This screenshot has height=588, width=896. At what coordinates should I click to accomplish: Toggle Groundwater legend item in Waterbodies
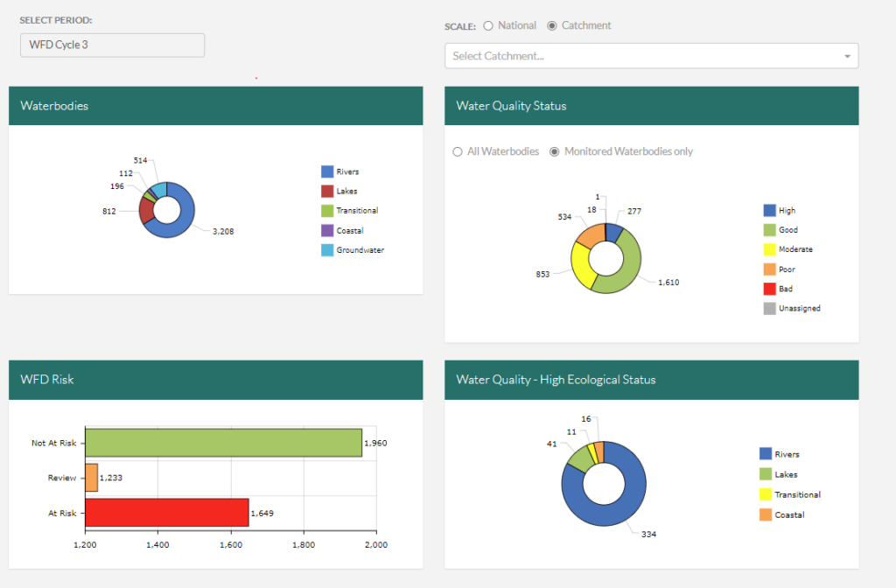pyautogui.click(x=360, y=250)
